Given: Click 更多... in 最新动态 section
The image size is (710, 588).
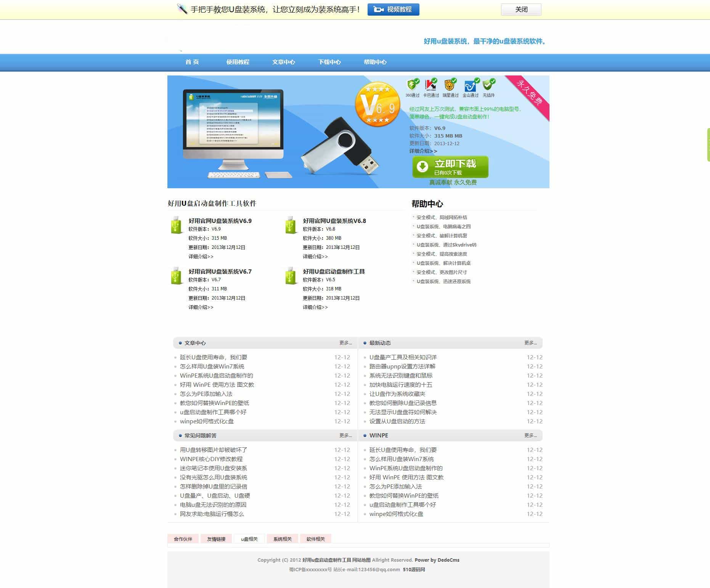Looking at the screenshot, I should (530, 343).
